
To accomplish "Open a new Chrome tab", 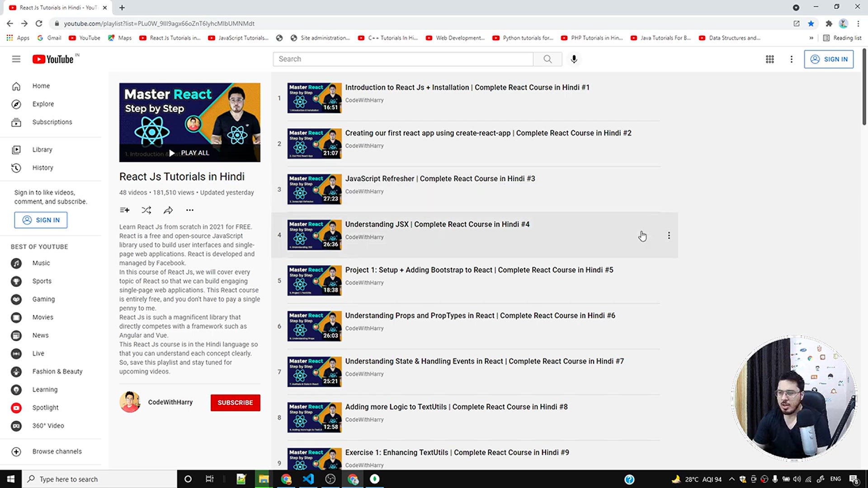I will (122, 8).
